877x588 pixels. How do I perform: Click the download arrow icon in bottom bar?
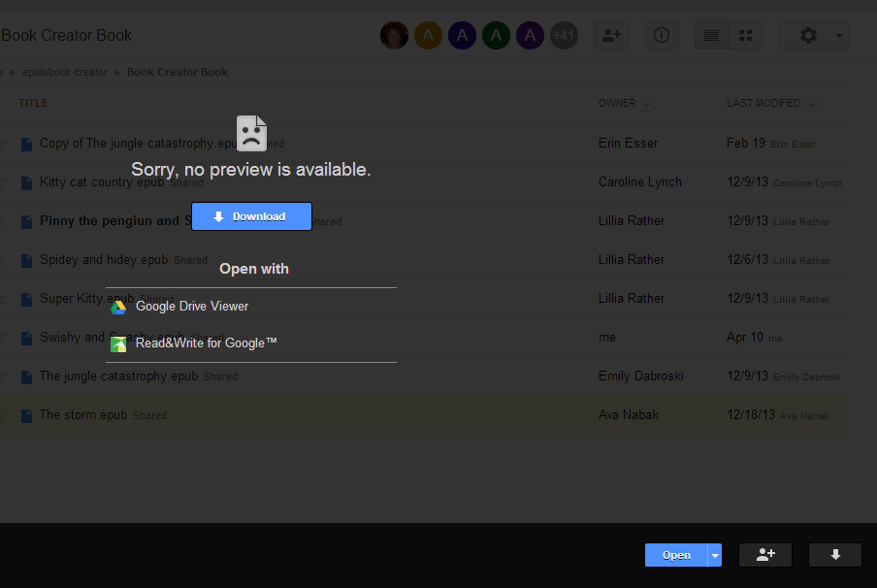(835, 555)
